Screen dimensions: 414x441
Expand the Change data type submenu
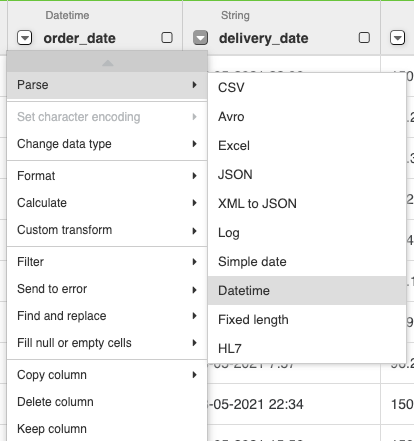click(x=107, y=144)
